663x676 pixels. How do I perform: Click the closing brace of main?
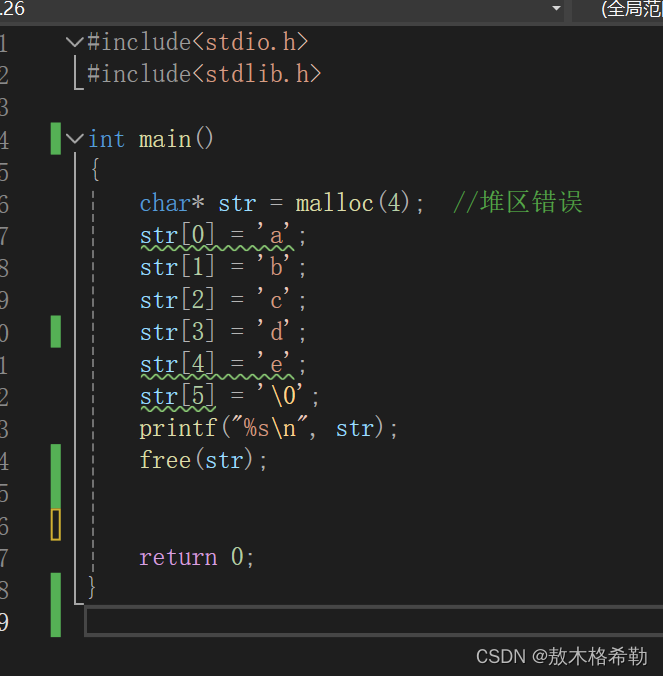tap(91, 587)
